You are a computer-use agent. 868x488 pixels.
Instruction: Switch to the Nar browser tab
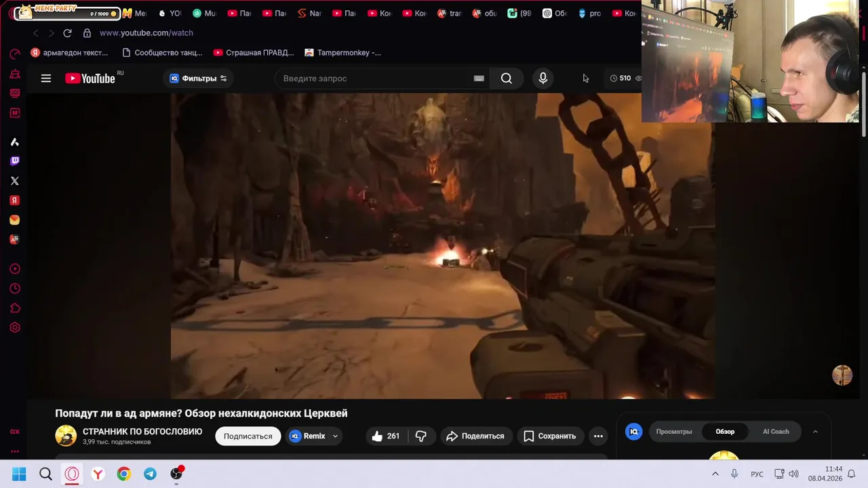(x=310, y=14)
